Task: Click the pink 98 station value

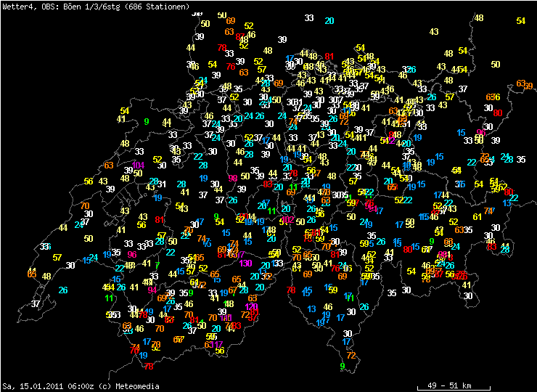Action: click(x=233, y=178)
